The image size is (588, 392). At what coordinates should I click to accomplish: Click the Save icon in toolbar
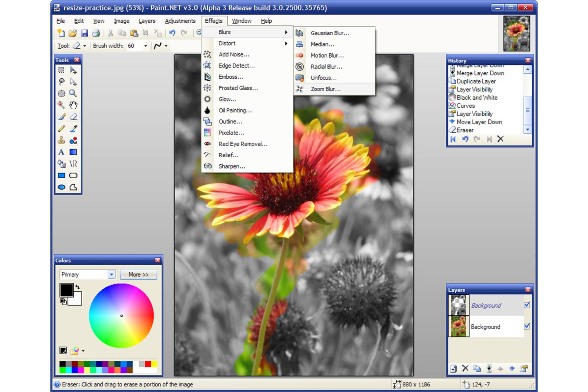pyautogui.click(x=84, y=33)
